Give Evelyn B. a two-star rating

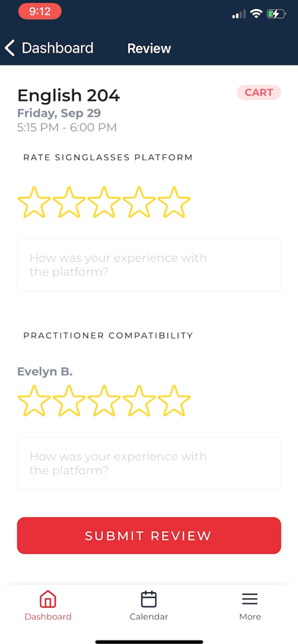pos(69,401)
